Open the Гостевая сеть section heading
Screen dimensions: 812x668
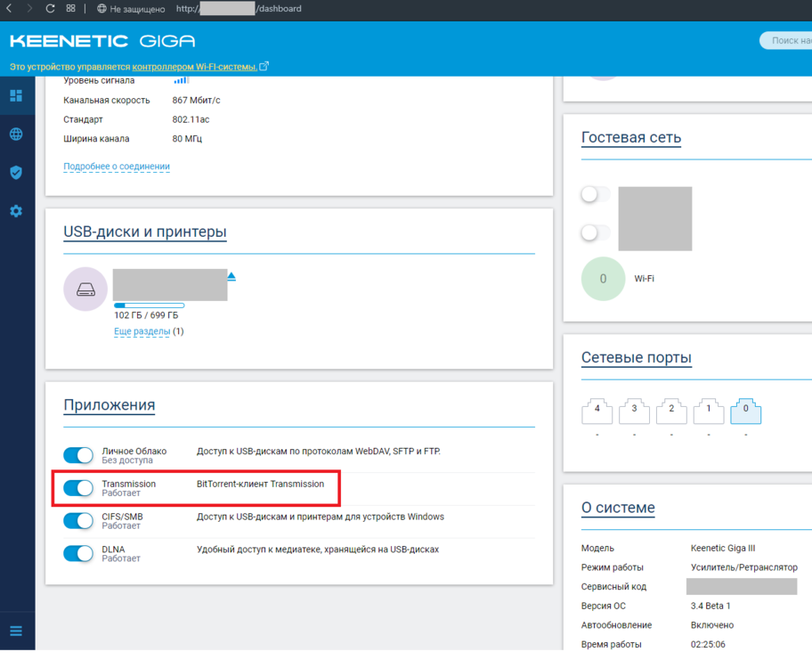631,137
